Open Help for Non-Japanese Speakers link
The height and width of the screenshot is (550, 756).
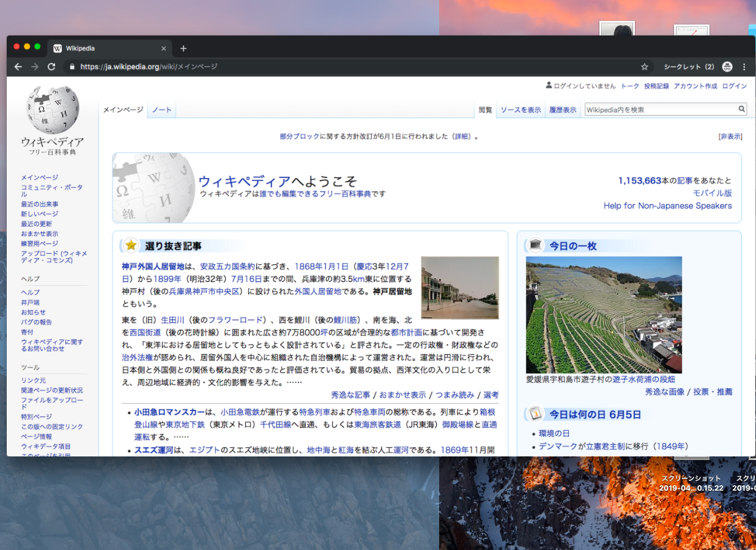667,206
